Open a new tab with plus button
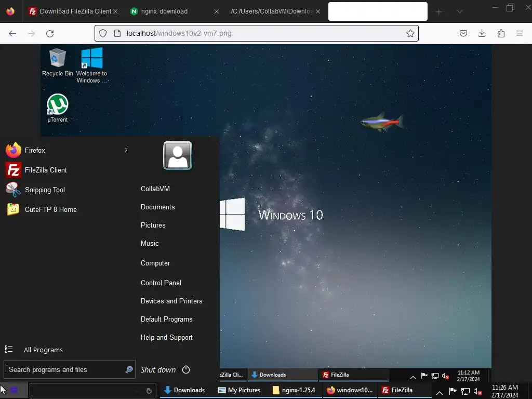 point(439,12)
